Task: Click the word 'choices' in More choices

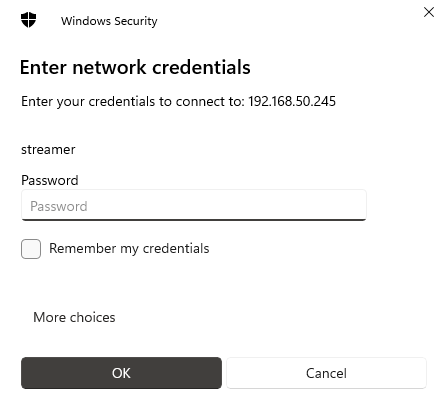Action: point(93,317)
